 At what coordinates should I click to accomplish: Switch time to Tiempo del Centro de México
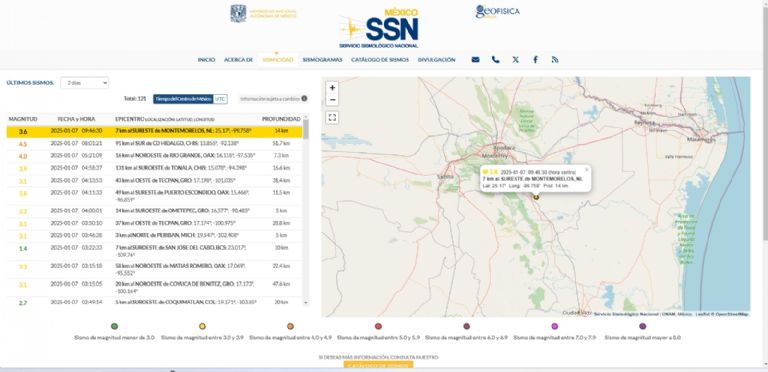pyautogui.click(x=183, y=99)
